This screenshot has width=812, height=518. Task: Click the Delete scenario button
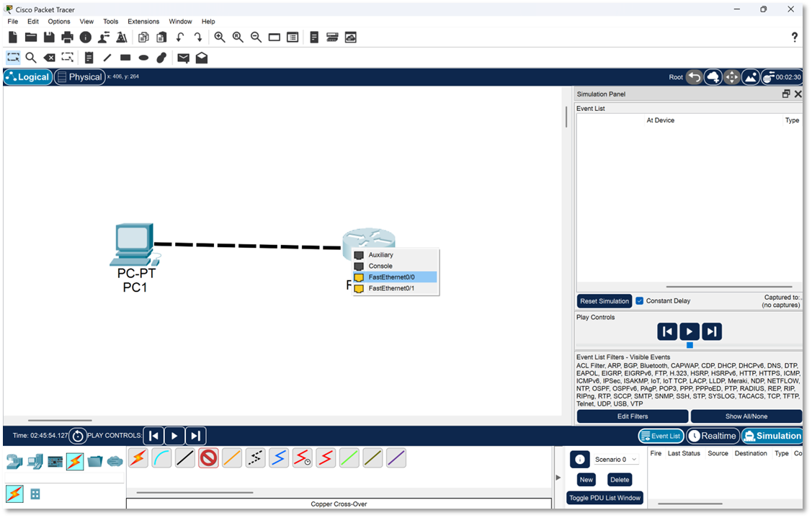coord(620,480)
